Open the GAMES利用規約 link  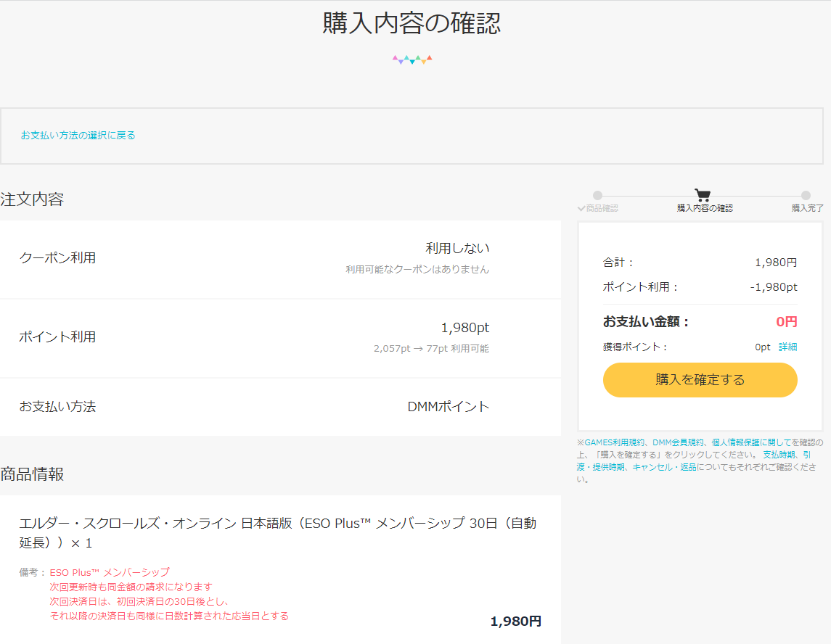[x=614, y=442]
